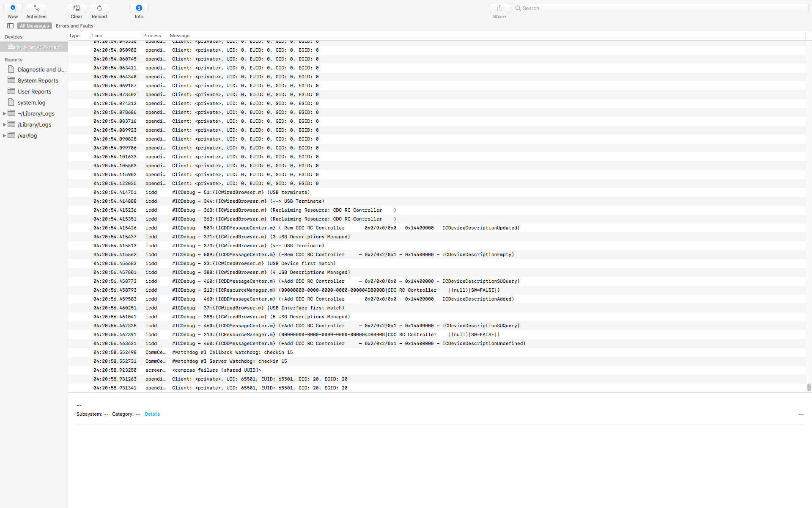Toggle sidebar visibility icon
Viewport: 812px width, 508px height.
tap(11, 26)
